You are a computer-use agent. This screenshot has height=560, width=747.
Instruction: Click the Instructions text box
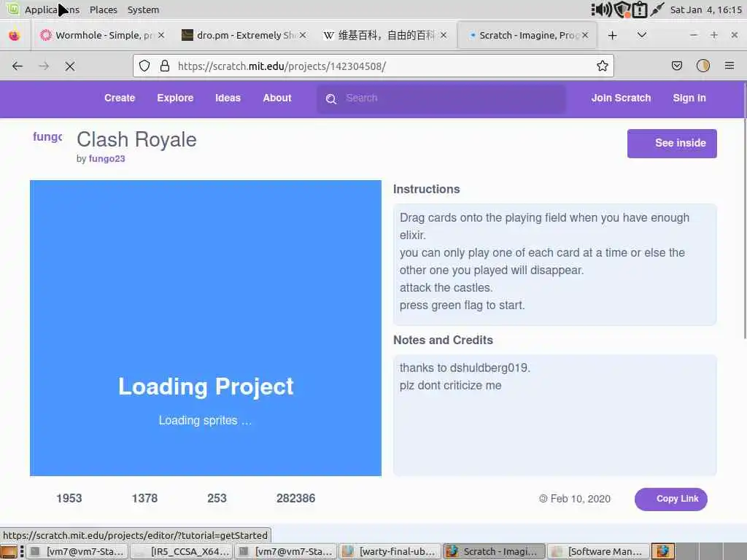click(554, 264)
